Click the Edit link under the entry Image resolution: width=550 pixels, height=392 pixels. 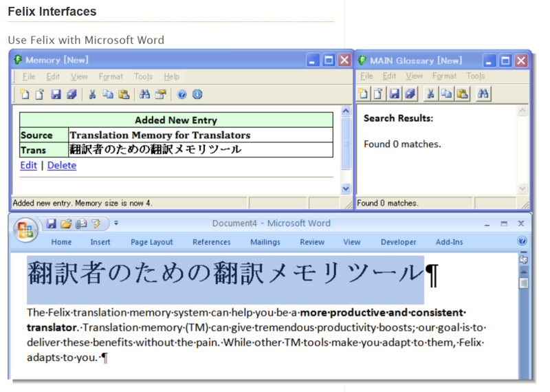click(28, 165)
